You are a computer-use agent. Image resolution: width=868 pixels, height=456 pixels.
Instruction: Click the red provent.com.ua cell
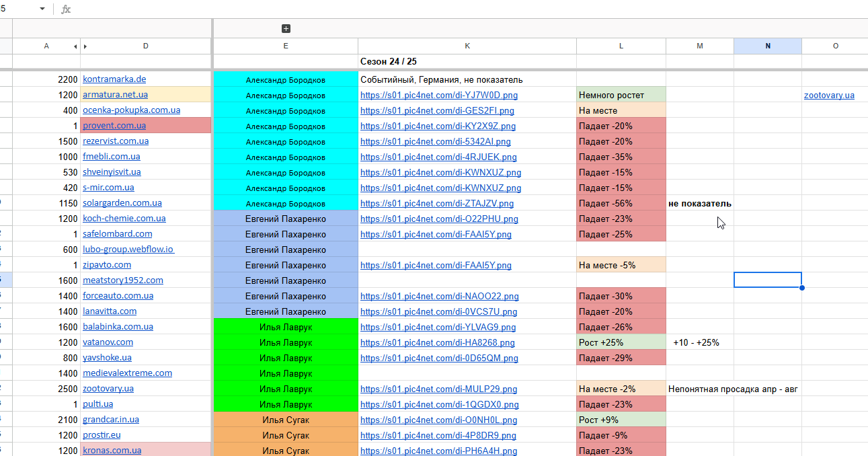pos(146,126)
